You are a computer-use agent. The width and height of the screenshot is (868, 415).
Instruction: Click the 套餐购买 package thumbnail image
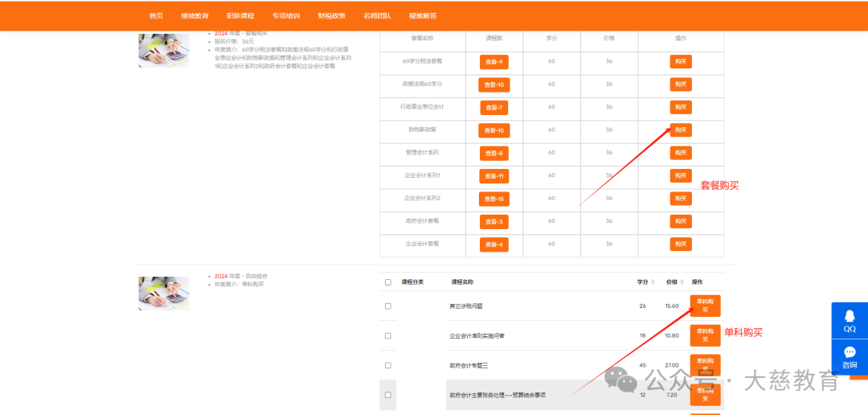pos(164,50)
